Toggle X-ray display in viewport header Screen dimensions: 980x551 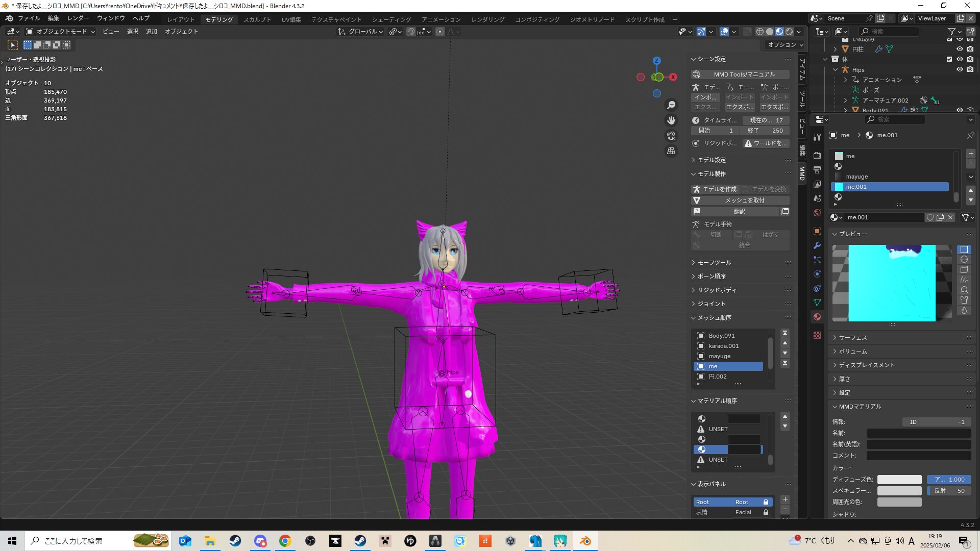pos(747,32)
